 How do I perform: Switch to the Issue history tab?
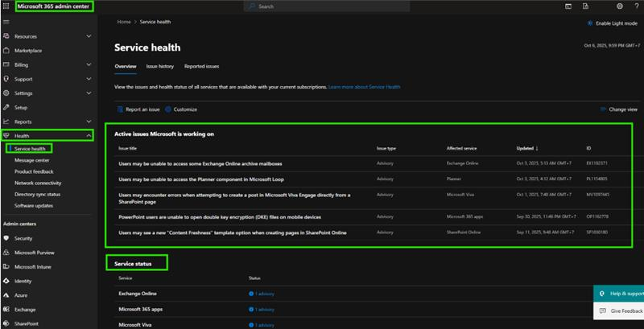pos(159,67)
